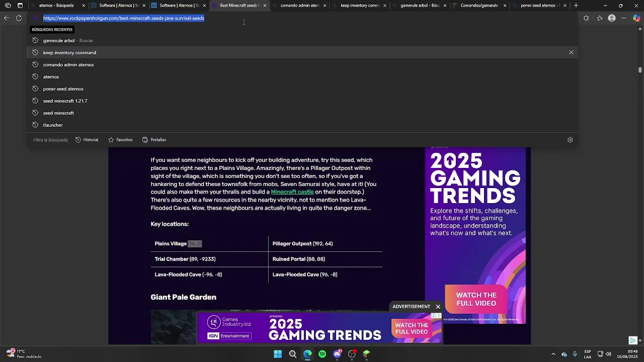Filter suggestions by Favoritos

coord(120,140)
